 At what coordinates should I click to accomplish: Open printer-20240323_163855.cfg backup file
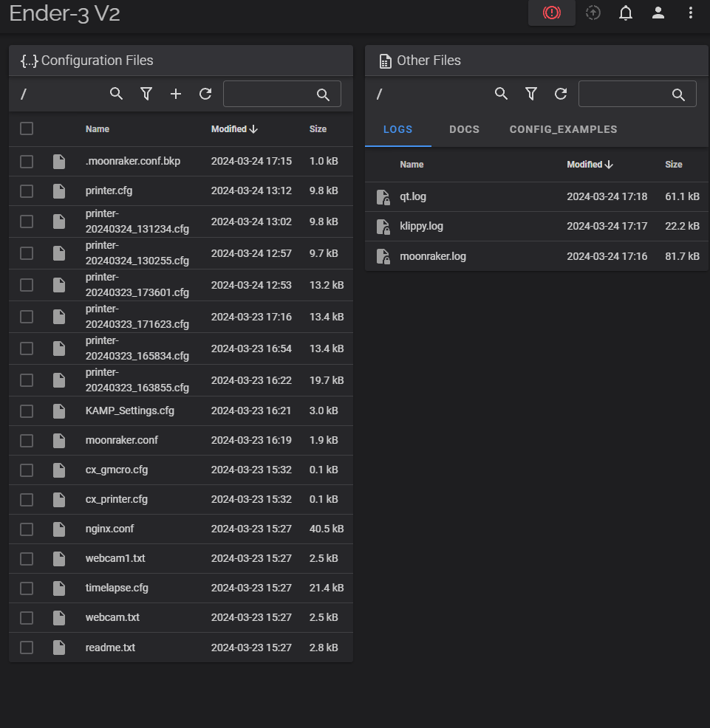137,380
